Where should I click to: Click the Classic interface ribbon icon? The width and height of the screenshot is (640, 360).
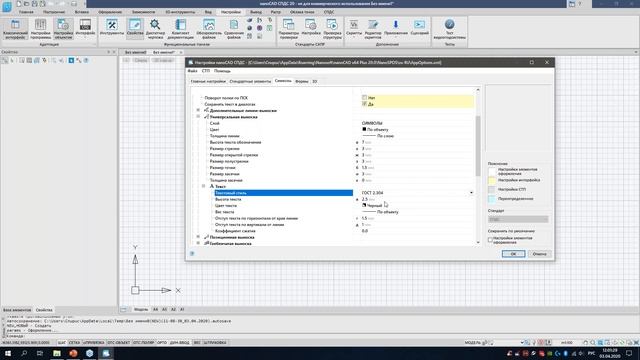pyautogui.click(x=15, y=29)
